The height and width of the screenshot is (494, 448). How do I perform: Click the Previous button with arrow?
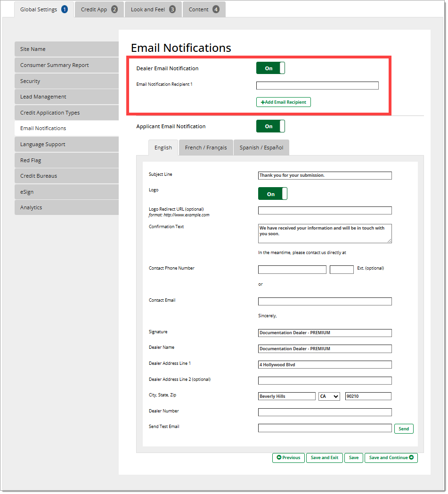tap(288, 458)
